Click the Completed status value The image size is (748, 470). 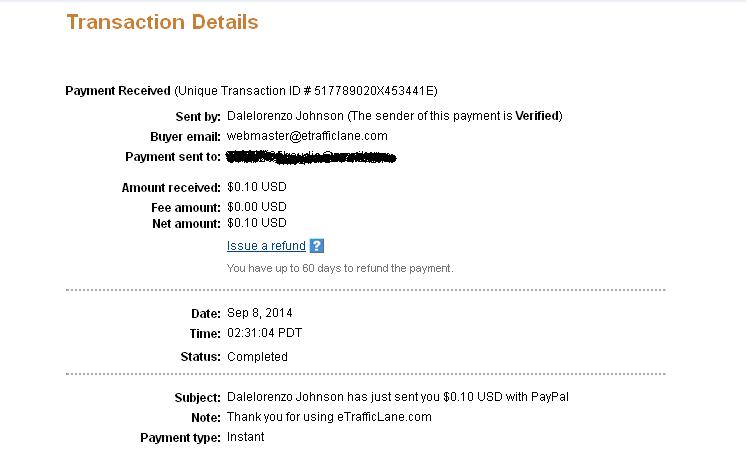(x=257, y=357)
